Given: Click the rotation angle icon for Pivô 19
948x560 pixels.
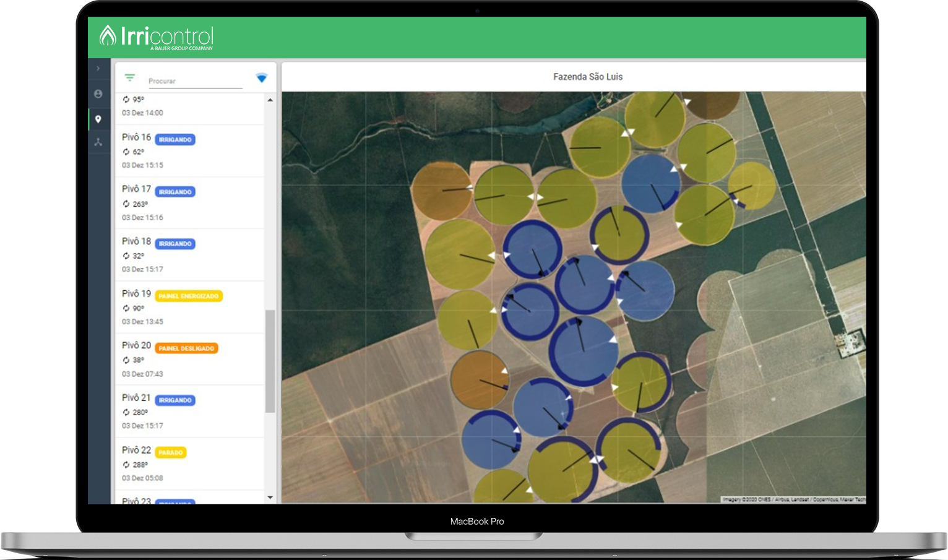Looking at the screenshot, I should (126, 308).
